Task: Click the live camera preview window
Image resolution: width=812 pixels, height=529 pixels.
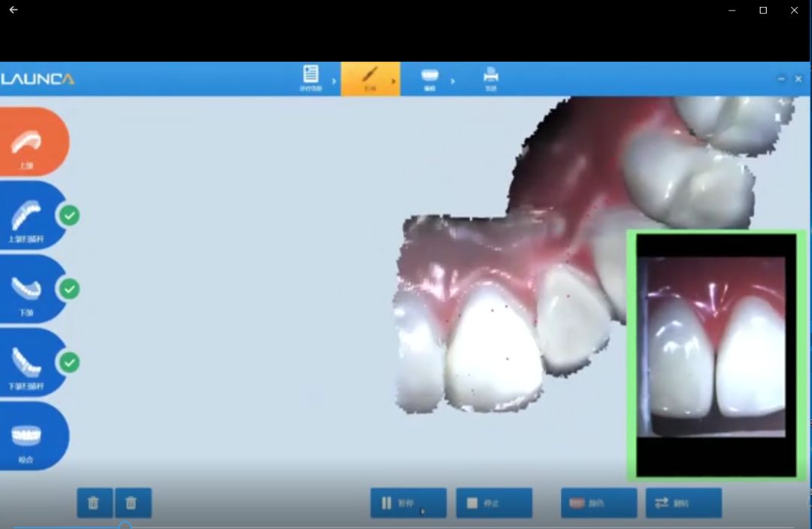Action: tap(717, 354)
